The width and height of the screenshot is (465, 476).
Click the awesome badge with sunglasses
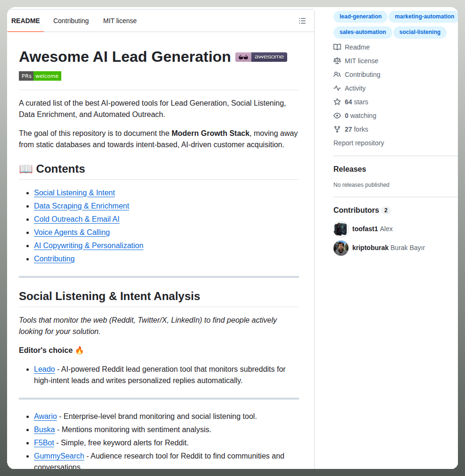261,57
